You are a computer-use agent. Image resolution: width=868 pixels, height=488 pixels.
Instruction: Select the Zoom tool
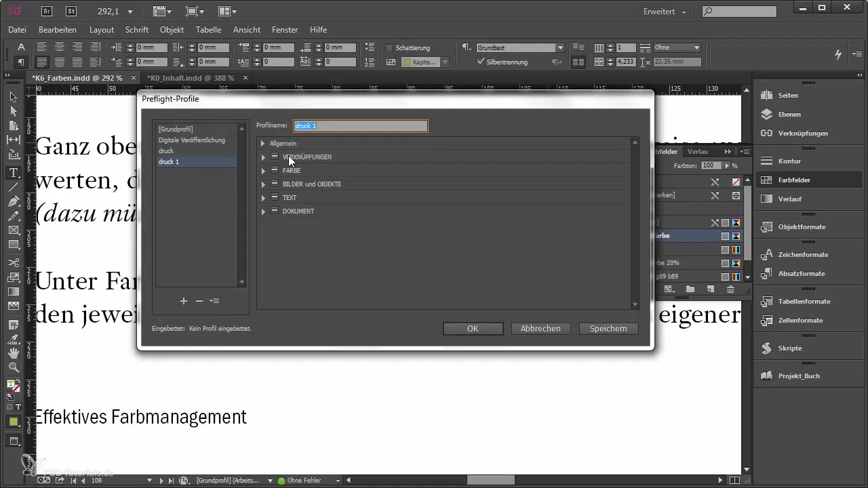(x=13, y=367)
